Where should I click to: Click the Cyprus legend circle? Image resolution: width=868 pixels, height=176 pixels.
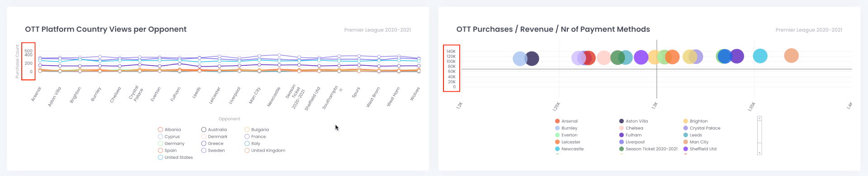point(160,137)
